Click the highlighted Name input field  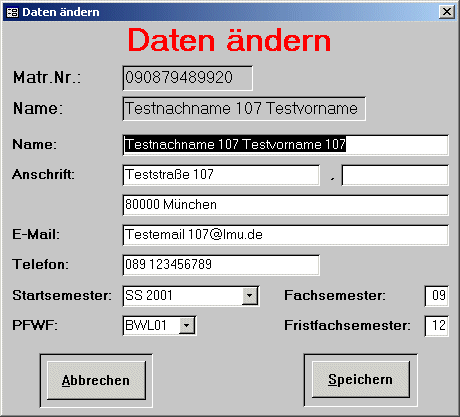(285, 145)
